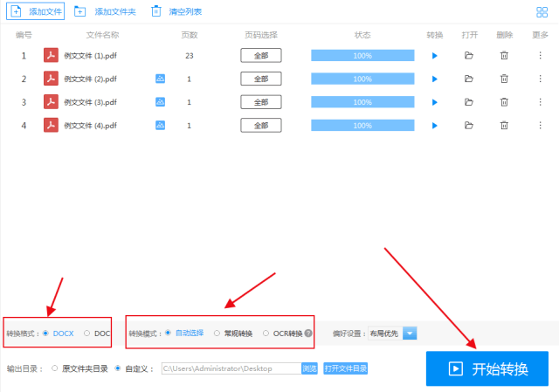Image resolution: width=559 pixels, height=392 pixels.
Task: Click file name 例文文件 (3).pdf
Action: [91, 102]
